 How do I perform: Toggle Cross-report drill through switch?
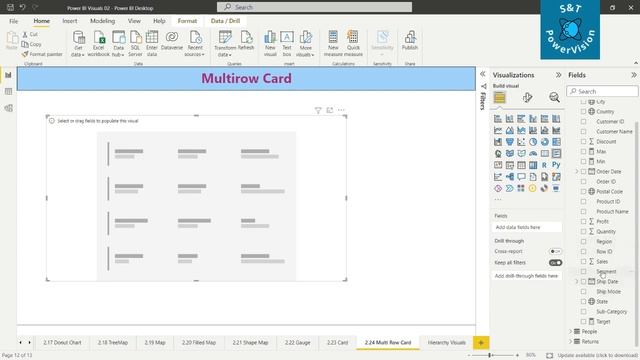point(555,251)
